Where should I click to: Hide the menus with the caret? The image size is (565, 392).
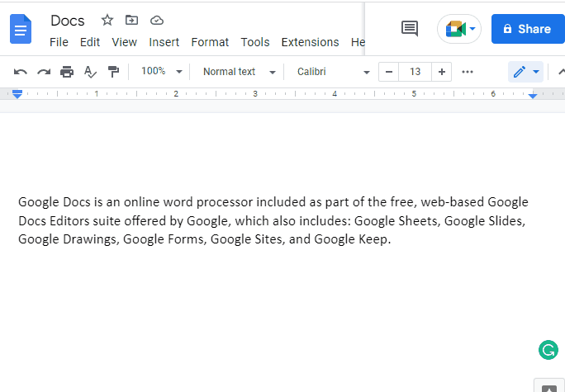pyautogui.click(x=561, y=72)
